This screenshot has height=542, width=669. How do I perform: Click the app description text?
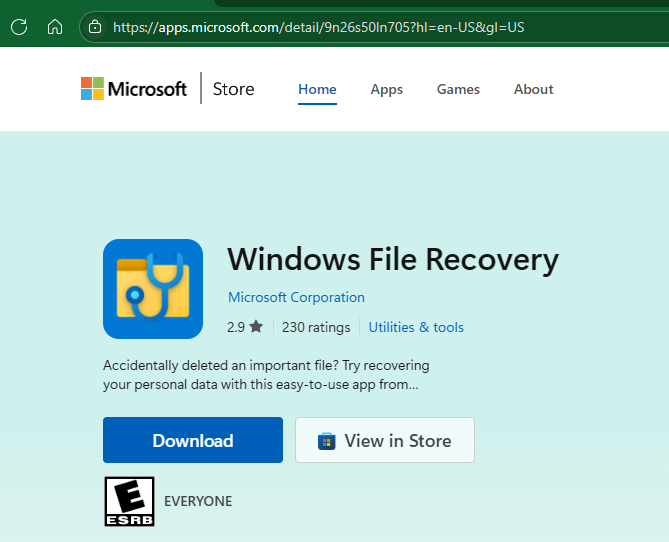(266, 375)
